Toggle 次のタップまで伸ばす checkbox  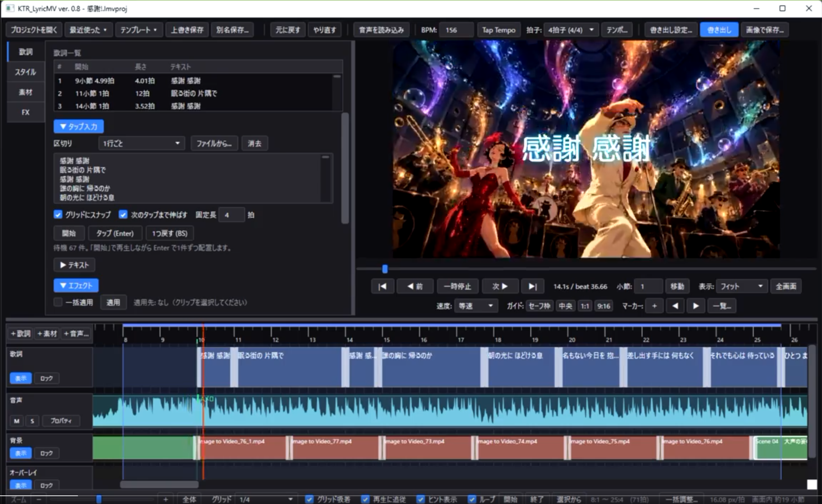coord(123,214)
